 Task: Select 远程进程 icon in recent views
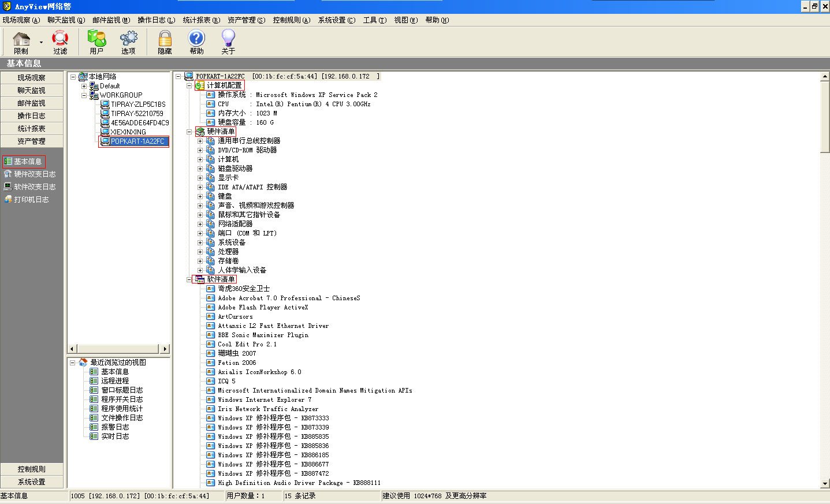tap(94, 381)
